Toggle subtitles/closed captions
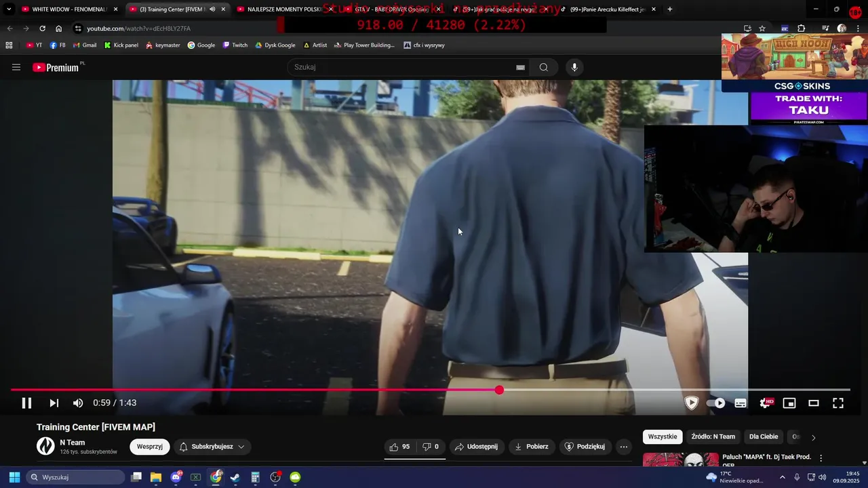 click(741, 403)
